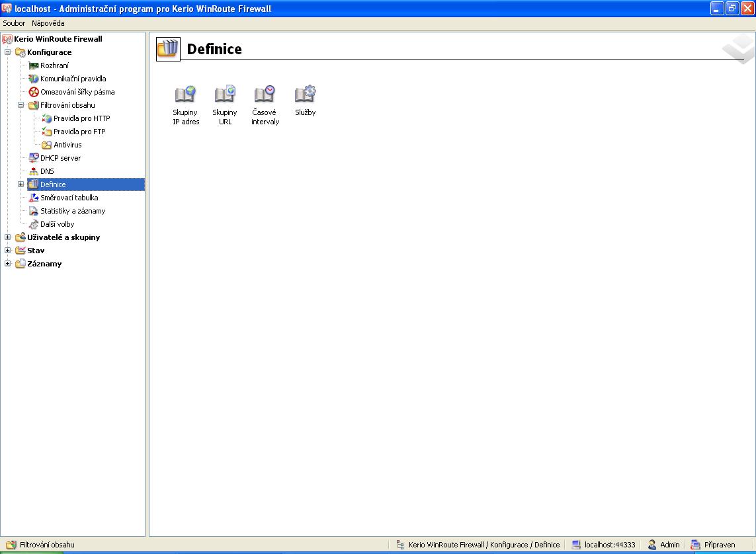
Task: Click the Připraven status icon
Action: 695,545
